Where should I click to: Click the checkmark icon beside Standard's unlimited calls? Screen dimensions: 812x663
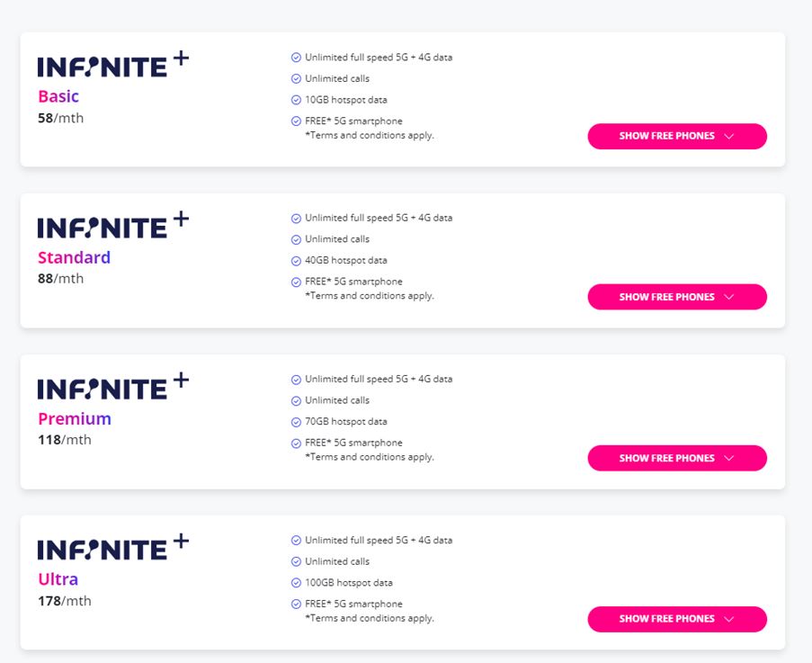pyautogui.click(x=294, y=239)
